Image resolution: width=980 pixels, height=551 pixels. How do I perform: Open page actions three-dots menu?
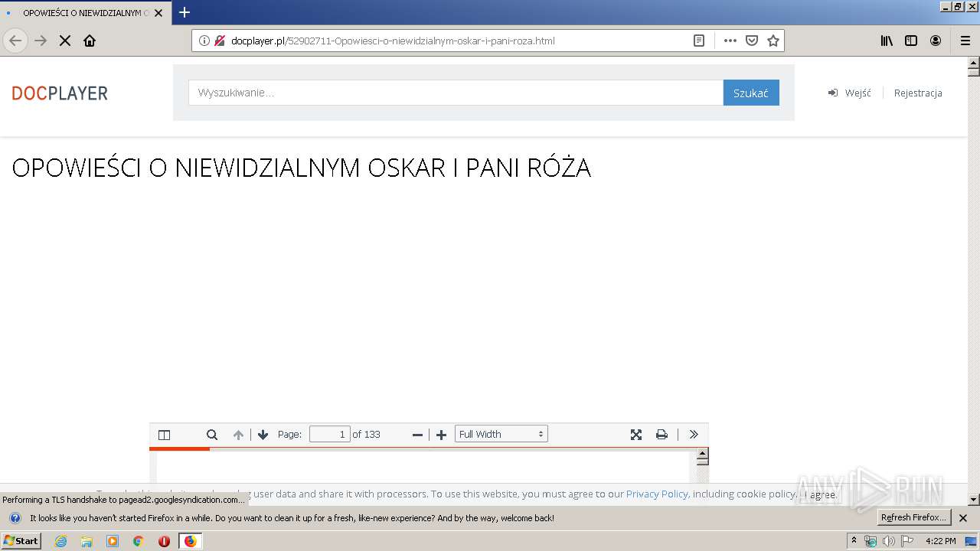(730, 41)
